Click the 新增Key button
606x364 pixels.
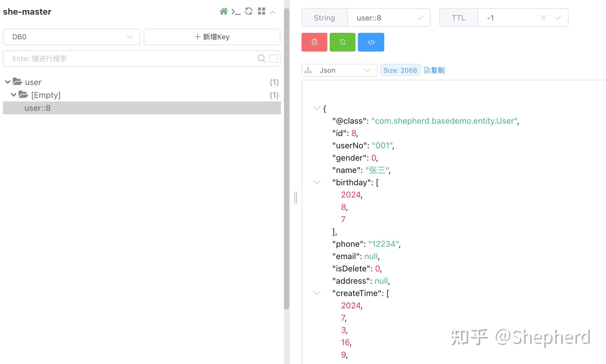coord(212,37)
